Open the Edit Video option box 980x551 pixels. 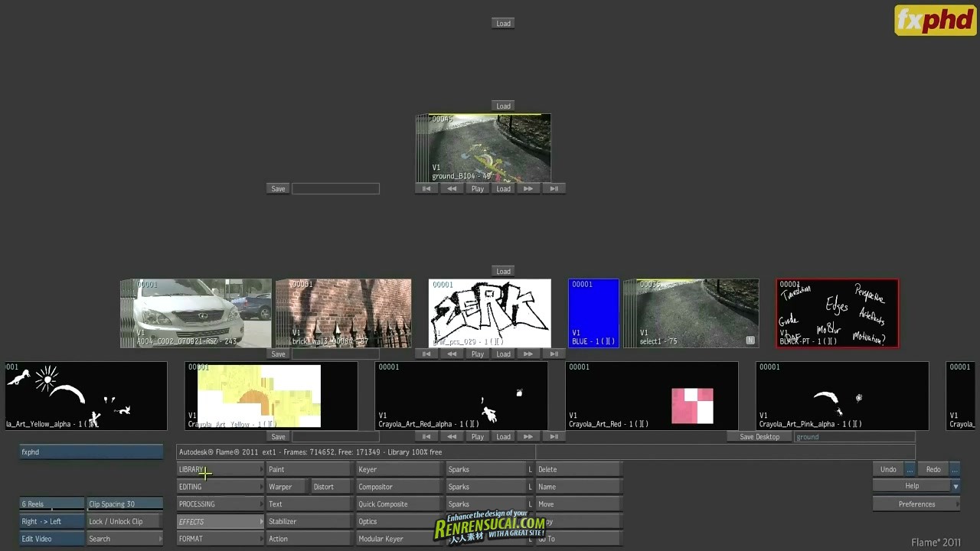point(52,539)
